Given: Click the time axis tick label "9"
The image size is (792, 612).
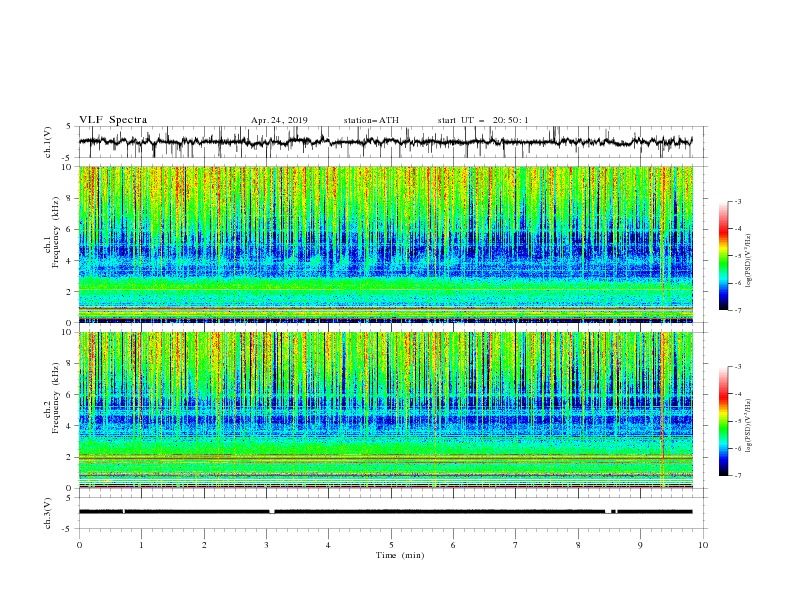Looking at the screenshot, I should [x=640, y=545].
